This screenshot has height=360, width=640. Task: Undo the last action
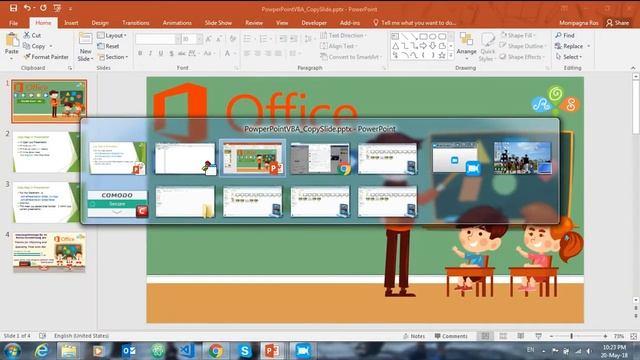click(x=27, y=8)
